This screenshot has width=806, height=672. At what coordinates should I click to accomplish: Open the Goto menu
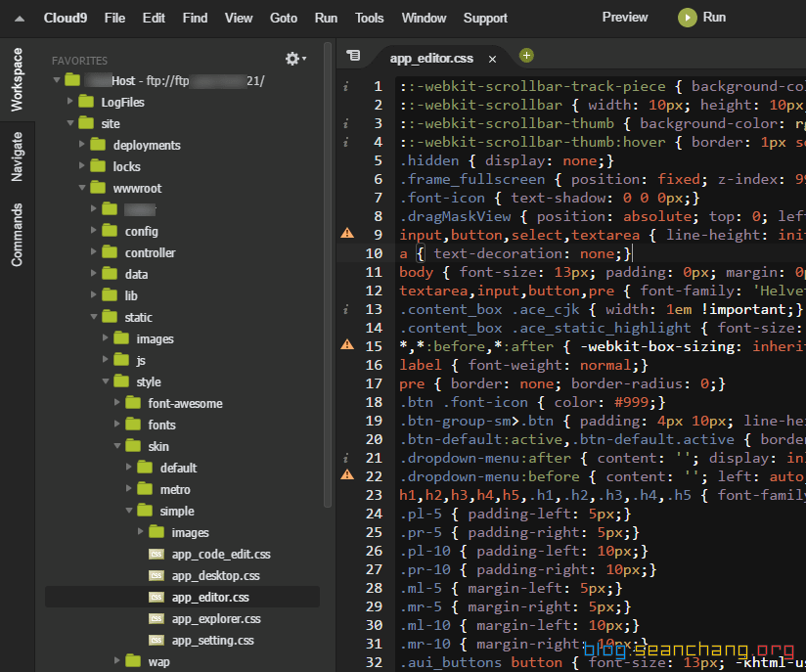(284, 18)
